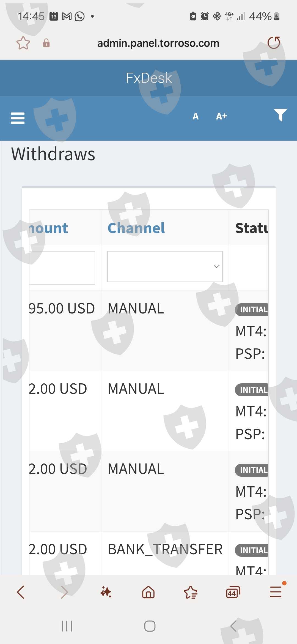Increase font size with A+
The width and height of the screenshot is (297, 644).
tap(221, 116)
